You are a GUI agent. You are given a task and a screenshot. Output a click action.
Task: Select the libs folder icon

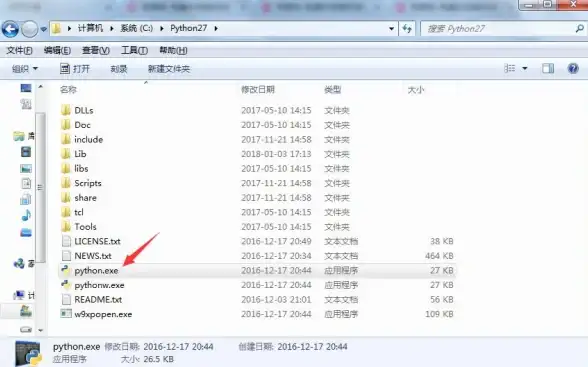coord(66,168)
